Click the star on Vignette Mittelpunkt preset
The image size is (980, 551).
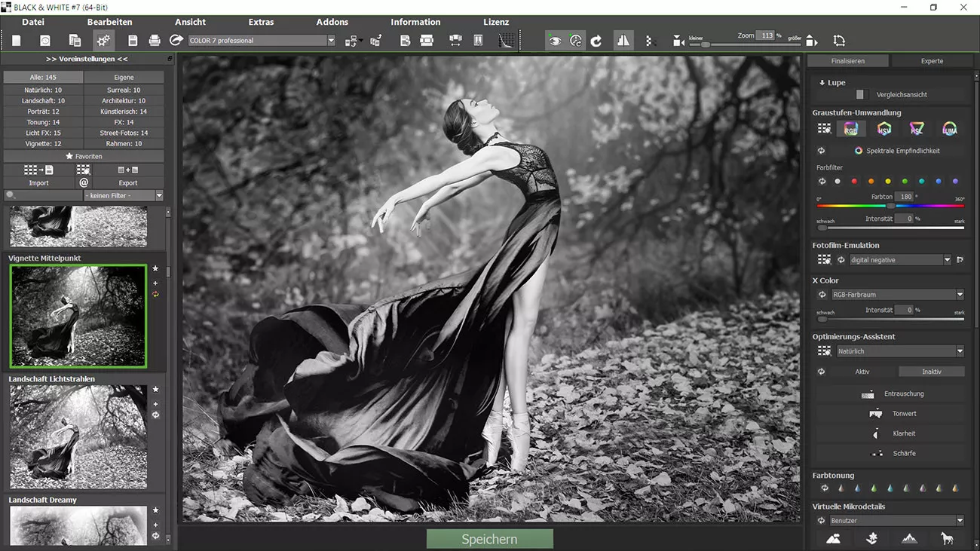[x=155, y=268]
